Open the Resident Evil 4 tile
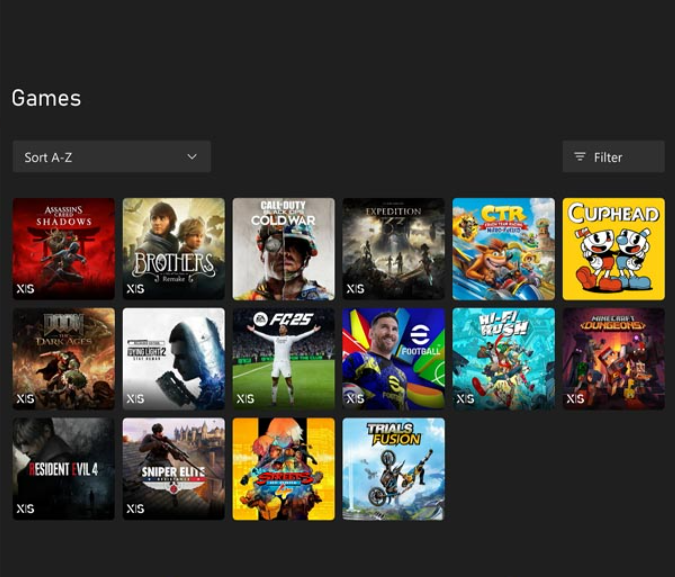The image size is (675, 577). coord(64,469)
